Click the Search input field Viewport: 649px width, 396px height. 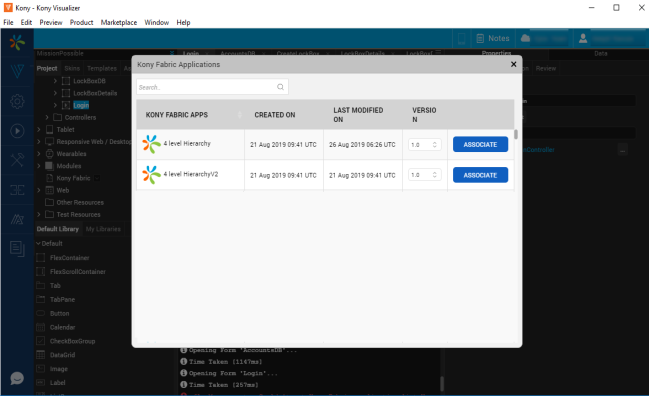point(212,87)
